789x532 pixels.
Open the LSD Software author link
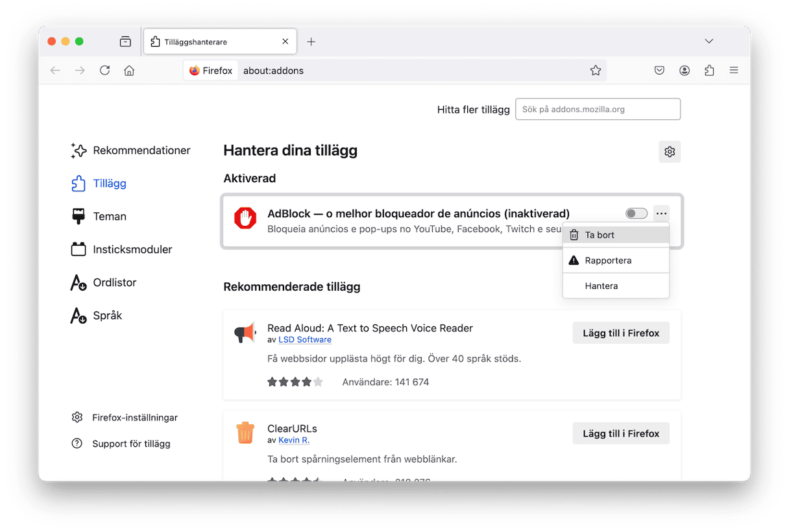305,340
